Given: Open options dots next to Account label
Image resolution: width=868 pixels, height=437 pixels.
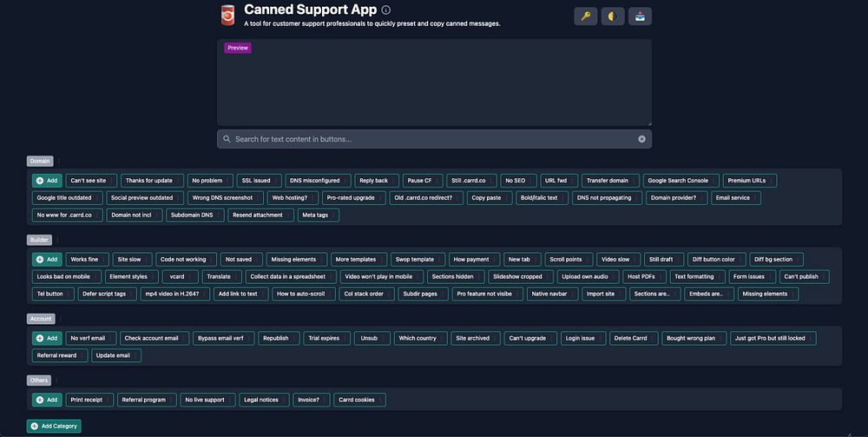Looking at the screenshot, I should point(61,319).
